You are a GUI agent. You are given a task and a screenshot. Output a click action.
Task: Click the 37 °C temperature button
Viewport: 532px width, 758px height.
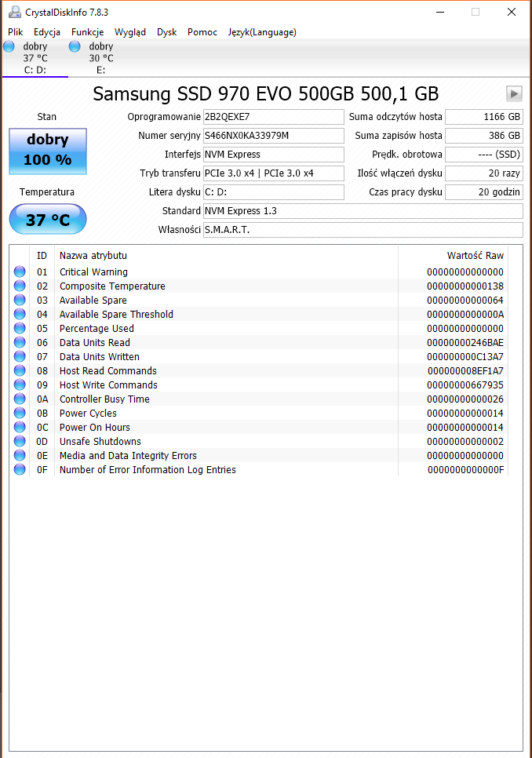48,220
